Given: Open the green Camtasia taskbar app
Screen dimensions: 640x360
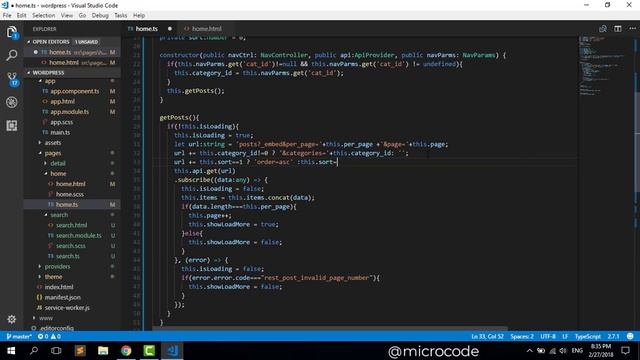Looking at the screenshot, I should pyautogui.click(x=149, y=351).
